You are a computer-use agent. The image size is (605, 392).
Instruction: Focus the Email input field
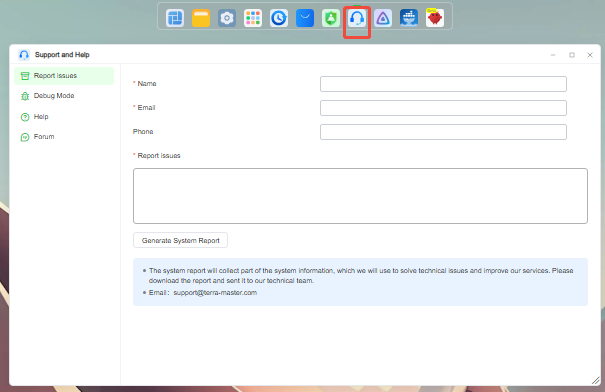pyautogui.click(x=443, y=108)
